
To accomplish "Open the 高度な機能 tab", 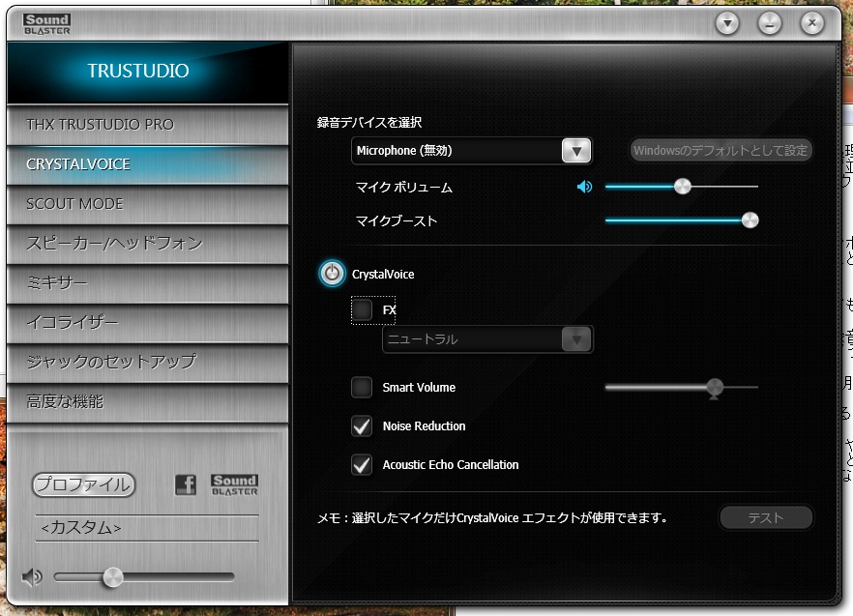I will click(147, 401).
